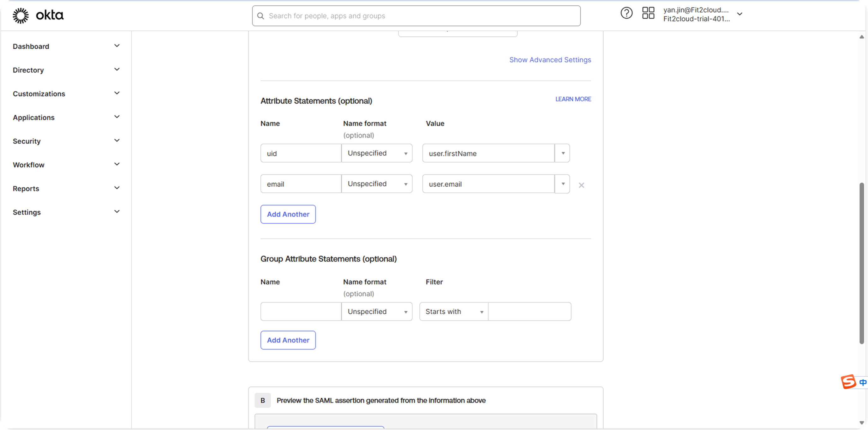Expand the account menu chevron
This screenshot has height=430, width=868.
coord(739,14)
